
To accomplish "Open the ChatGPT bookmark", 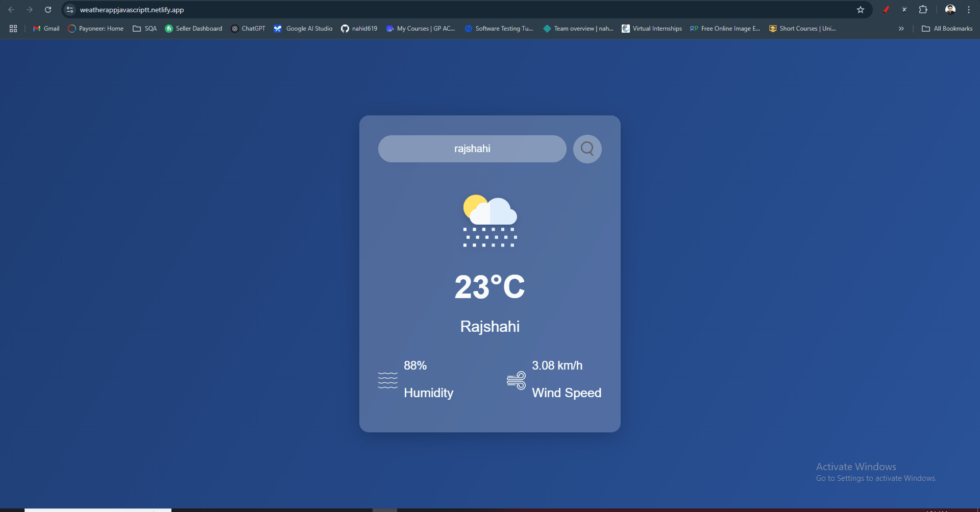I will [249, 29].
